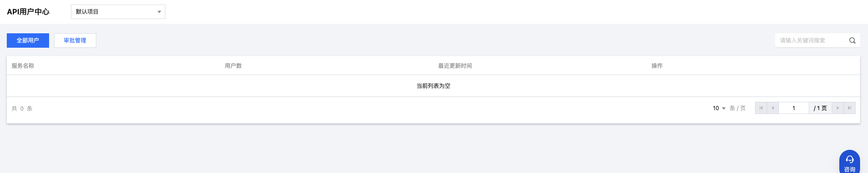Screen dimensions: 868x173
Task: Click the 操作 column header
Action: (x=657, y=66)
